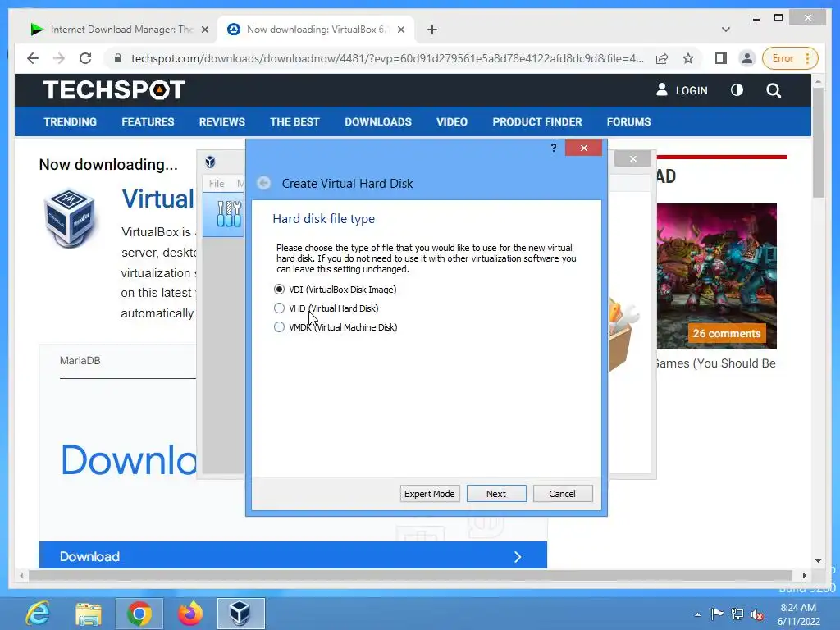Image resolution: width=840 pixels, height=630 pixels.
Task: Click the page vertical scrollbar thumb
Action: [x=818, y=142]
